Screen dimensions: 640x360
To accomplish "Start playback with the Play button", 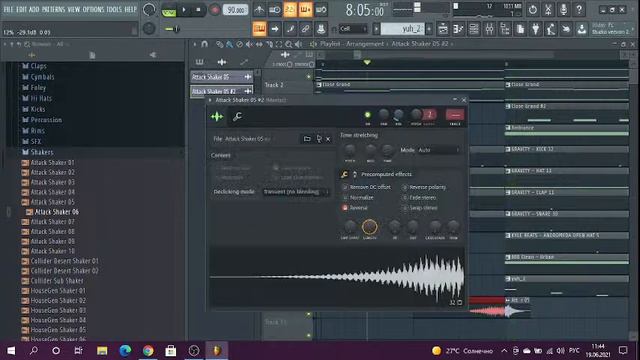I will point(184,9).
